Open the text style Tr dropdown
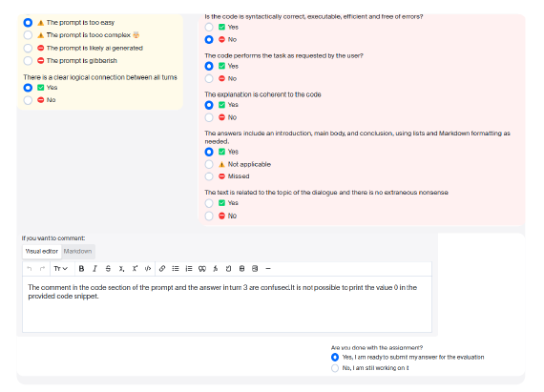 coord(60,269)
